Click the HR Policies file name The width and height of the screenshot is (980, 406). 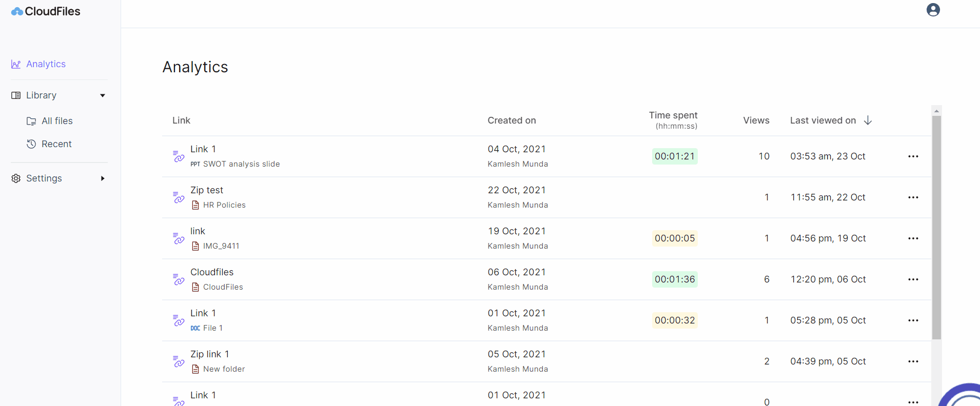(x=224, y=205)
